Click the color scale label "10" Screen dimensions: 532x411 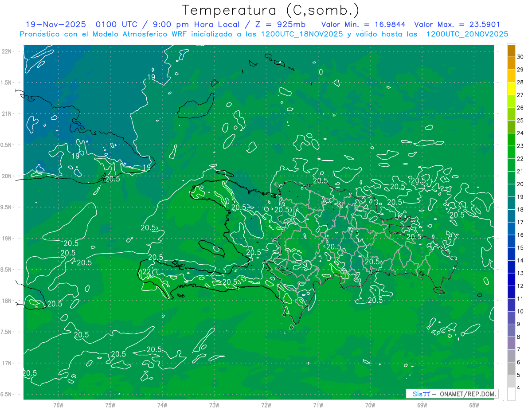pyautogui.click(x=520, y=311)
